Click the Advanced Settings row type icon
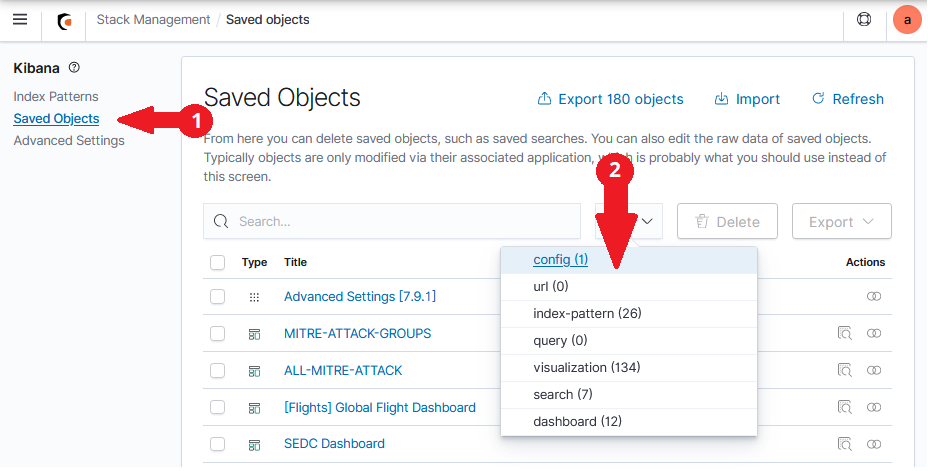The width and height of the screenshot is (928, 471). [x=254, y=297]
